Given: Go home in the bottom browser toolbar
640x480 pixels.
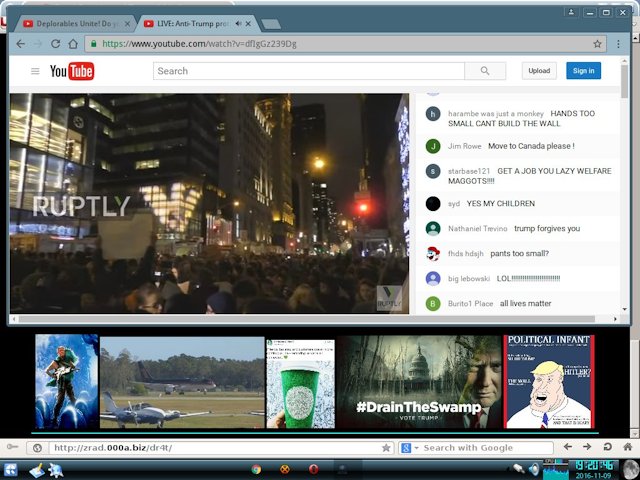Looking at the screenshot, I should pyautogui.click(x=628, y=447).
